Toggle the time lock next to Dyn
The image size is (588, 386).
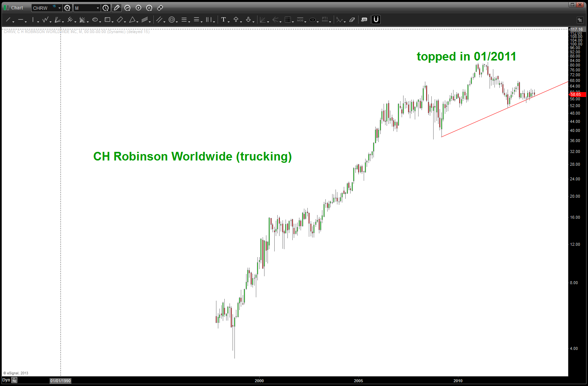(x=14, y=380)
